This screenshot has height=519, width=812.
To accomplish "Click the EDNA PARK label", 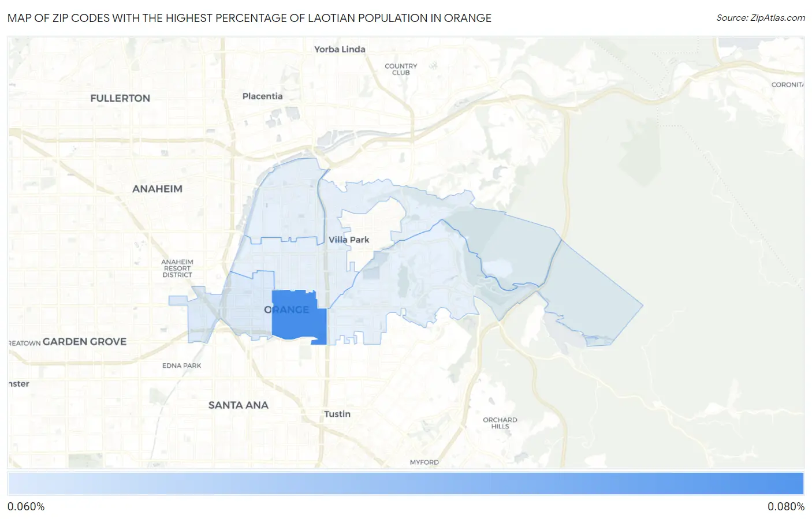I will [182, 365].
